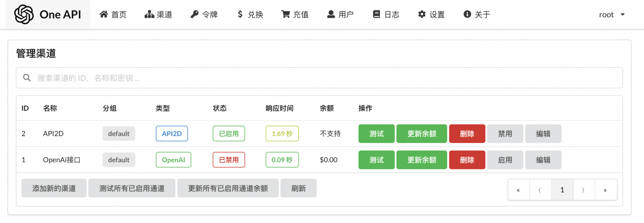Screen dimensions: 644x223
Task: Open the 设置 gear icon
Action: [422, 15]
